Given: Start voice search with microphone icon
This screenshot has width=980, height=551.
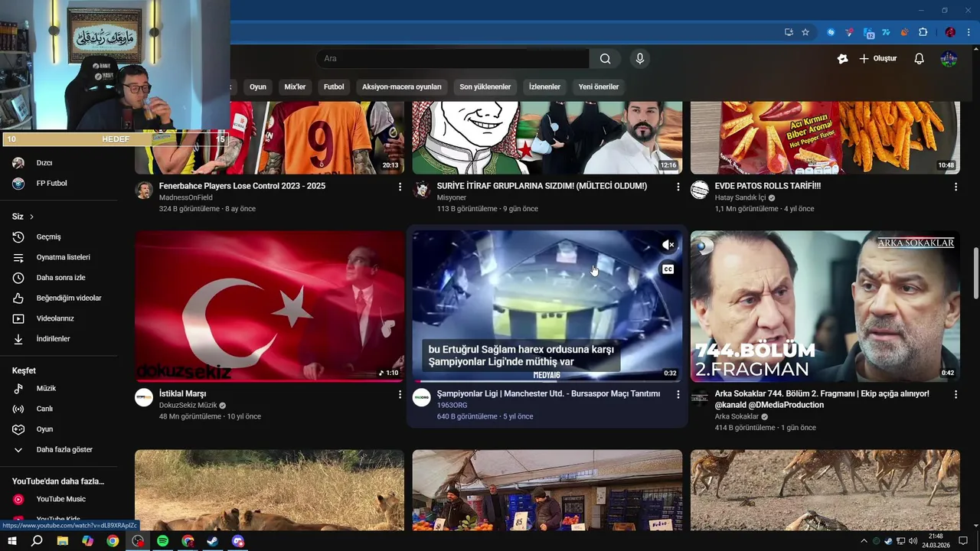Looking at the screenshot, I should (x=640, y=59).
